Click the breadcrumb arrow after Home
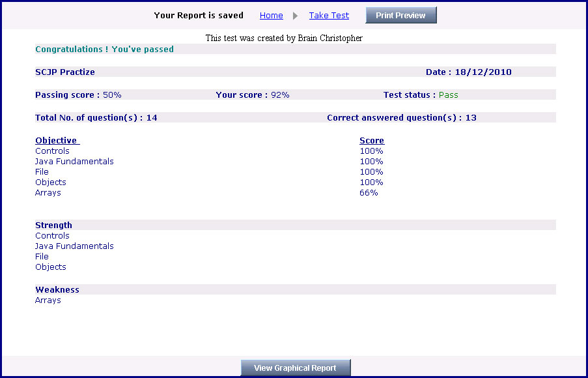The height and width of the screenshot is (378, 588). click(296, 16)
